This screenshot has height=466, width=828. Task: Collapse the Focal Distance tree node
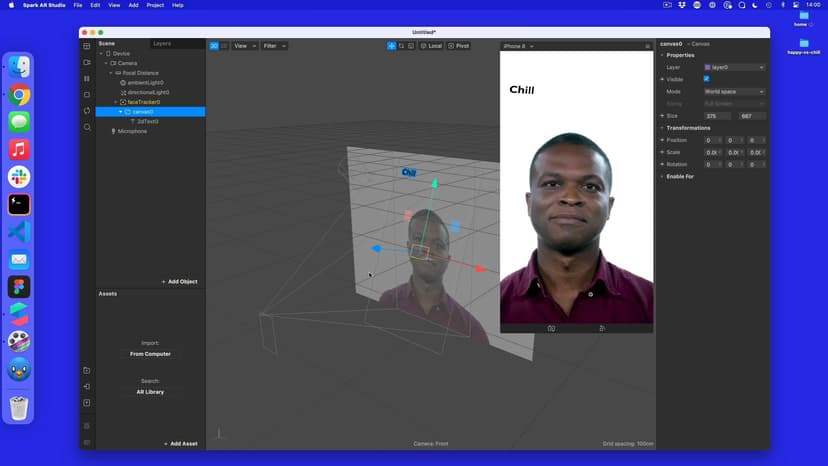tap(111, 73)
